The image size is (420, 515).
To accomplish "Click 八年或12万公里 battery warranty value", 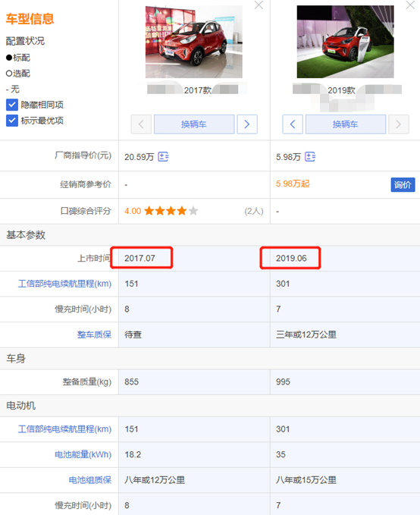I will click(155, 480).
